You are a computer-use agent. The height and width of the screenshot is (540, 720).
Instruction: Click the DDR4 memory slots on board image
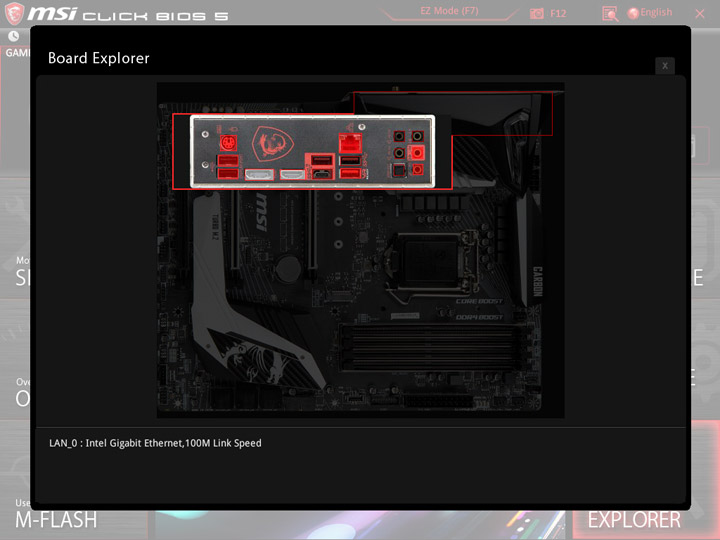[x=431, y=348]
